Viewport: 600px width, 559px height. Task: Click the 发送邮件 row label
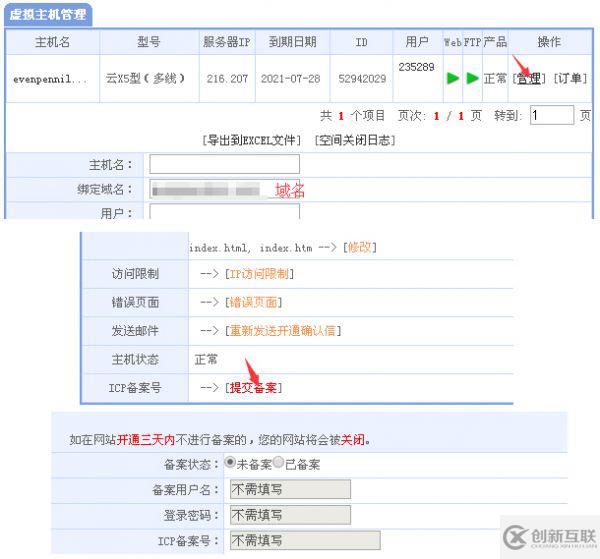tap(135, 331)
